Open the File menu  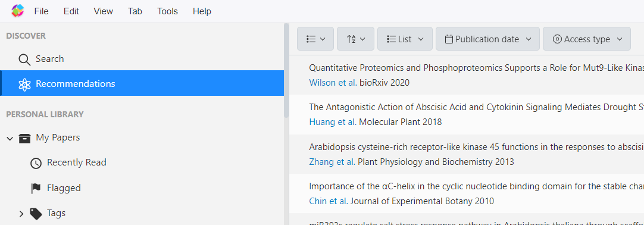[42, 11]
